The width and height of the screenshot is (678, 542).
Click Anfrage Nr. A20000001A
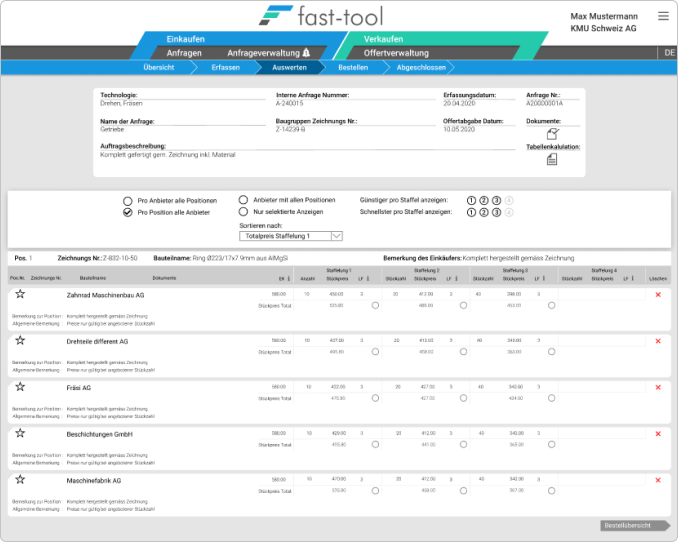[544, 103]
